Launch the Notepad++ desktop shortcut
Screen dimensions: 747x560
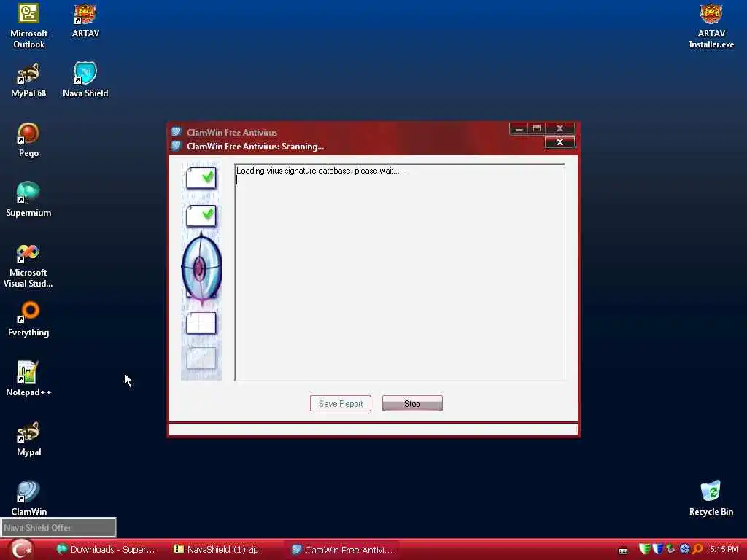(28, 379)
